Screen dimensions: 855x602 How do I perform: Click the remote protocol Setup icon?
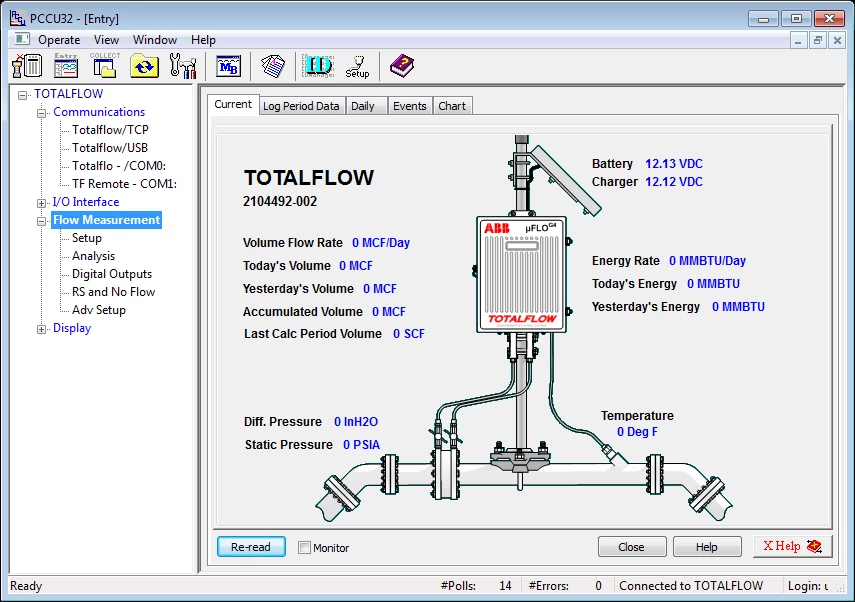357,66
